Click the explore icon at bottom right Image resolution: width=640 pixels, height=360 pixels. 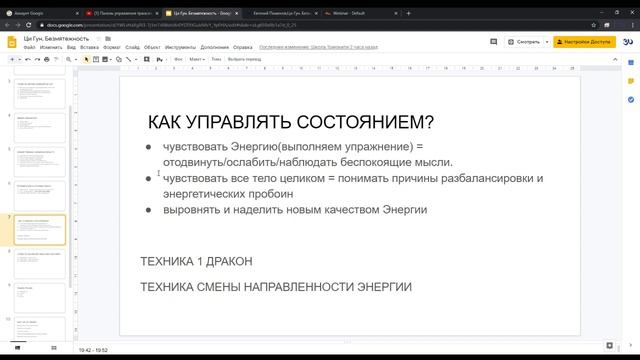(x=609, y=345)
